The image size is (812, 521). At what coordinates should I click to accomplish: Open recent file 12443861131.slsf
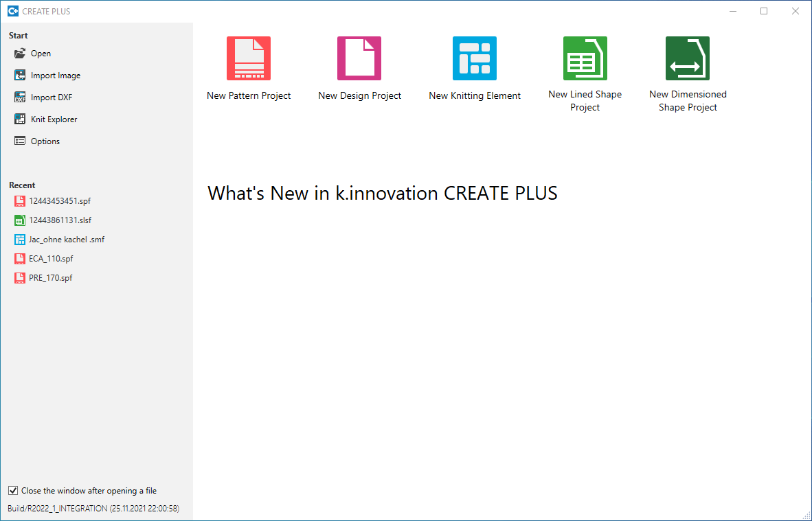click(x=60, y=220)
